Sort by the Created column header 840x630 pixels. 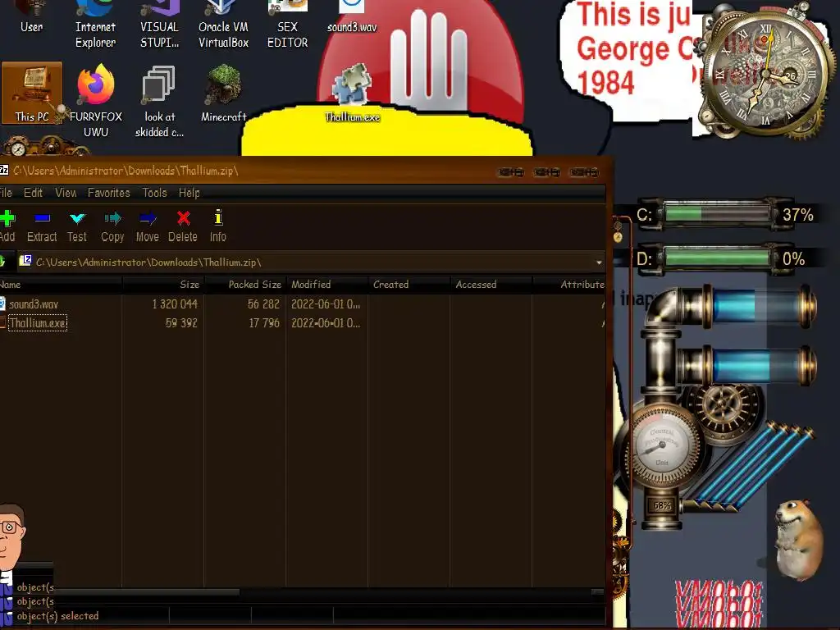point(409,285)
